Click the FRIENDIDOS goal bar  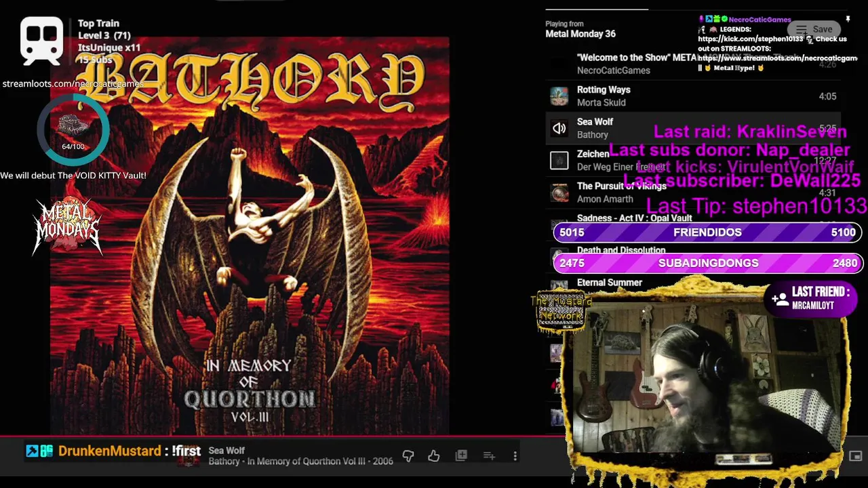707,232
